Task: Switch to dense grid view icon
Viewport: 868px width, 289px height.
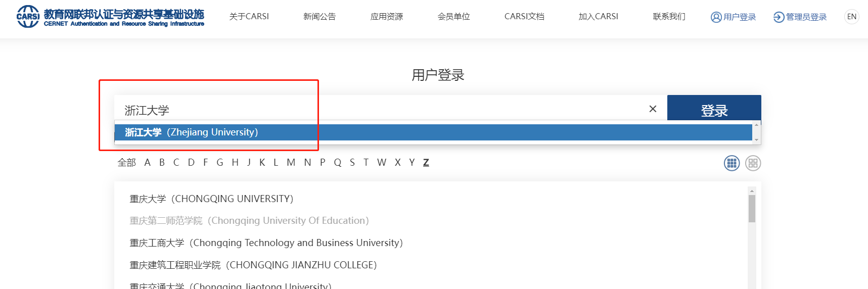Action: tap(732, 163)
